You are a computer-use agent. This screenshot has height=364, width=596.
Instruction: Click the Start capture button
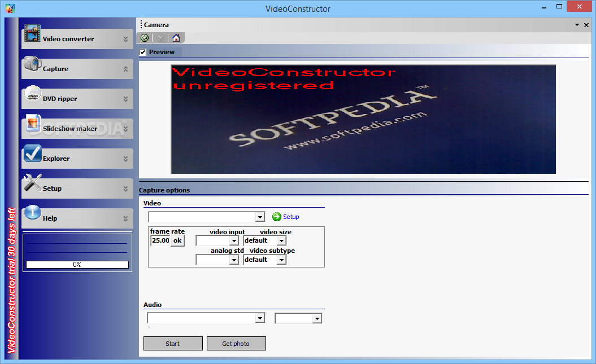tap(173, 344)
